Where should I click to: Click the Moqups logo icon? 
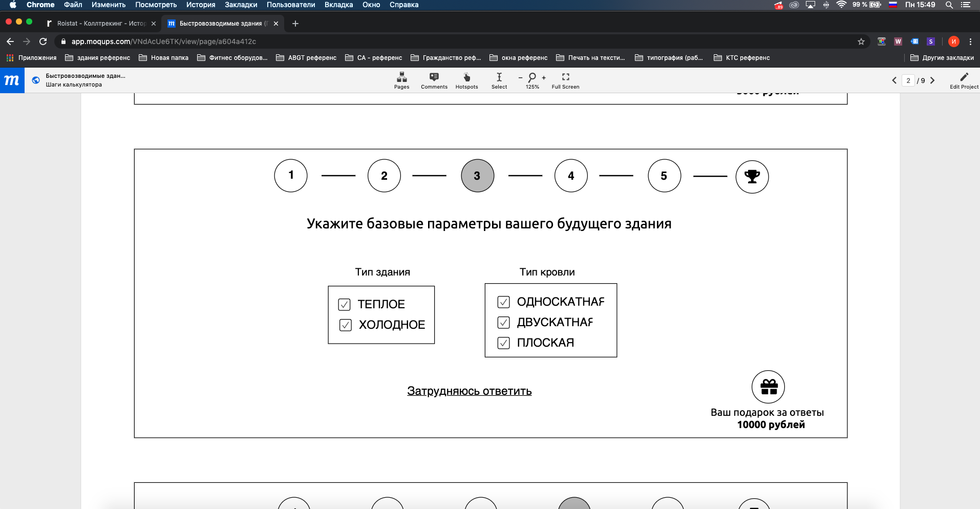pyautogui.click(x=12, y=80)
